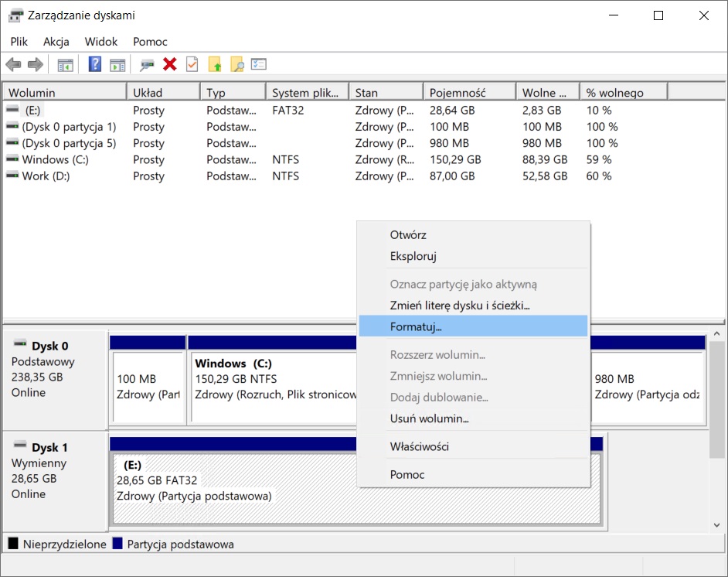The image size is (728, 577).
Task: Select Usuń wolumin... in context menu
Action: [x=429, y=418]
